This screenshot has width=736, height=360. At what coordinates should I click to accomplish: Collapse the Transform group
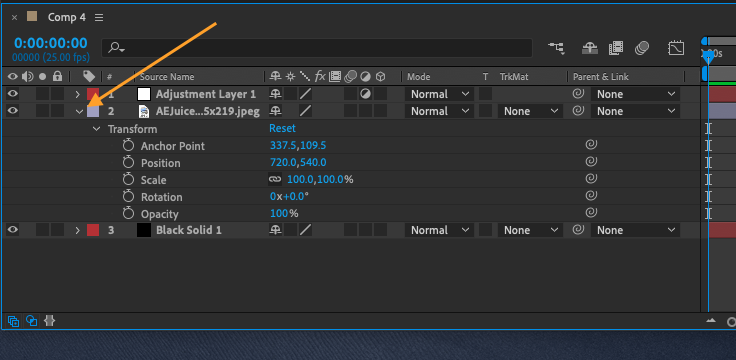click(x=97, y=129)
